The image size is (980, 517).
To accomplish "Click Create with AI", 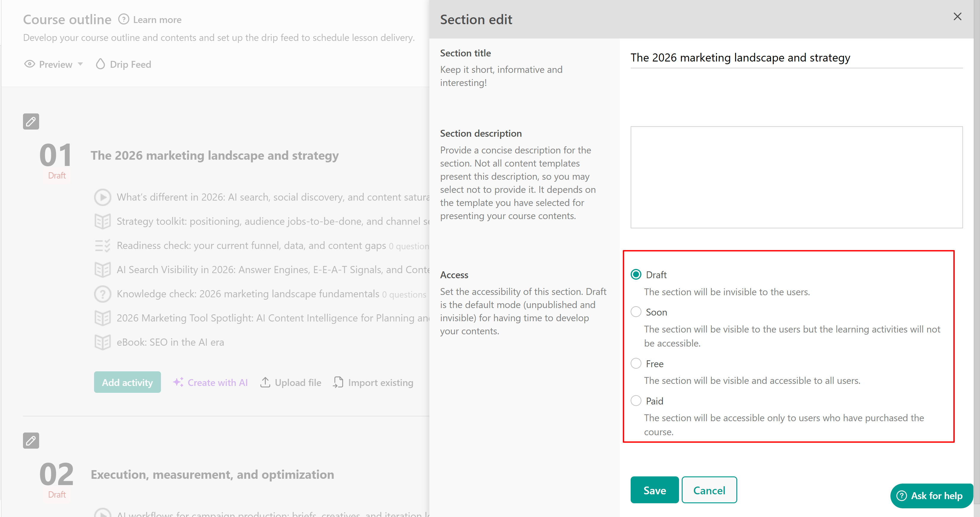I will click(x=211, y=382).
